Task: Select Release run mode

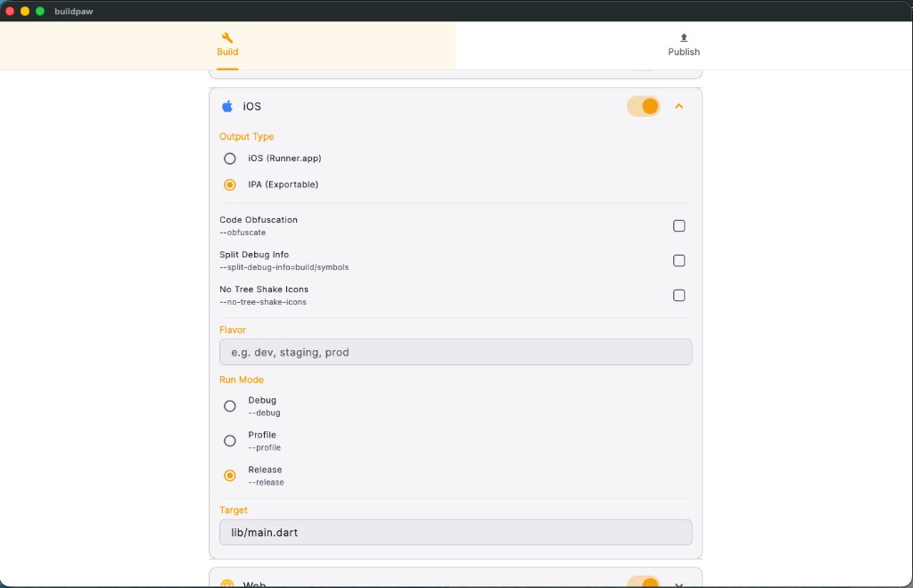Action: [x=229, y=475]
